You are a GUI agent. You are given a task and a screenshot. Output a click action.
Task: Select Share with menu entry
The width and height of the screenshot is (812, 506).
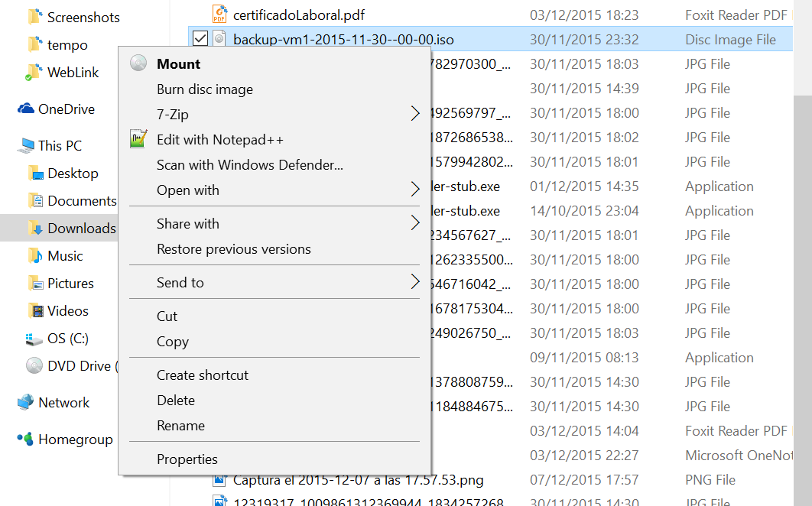click(274, 224)
